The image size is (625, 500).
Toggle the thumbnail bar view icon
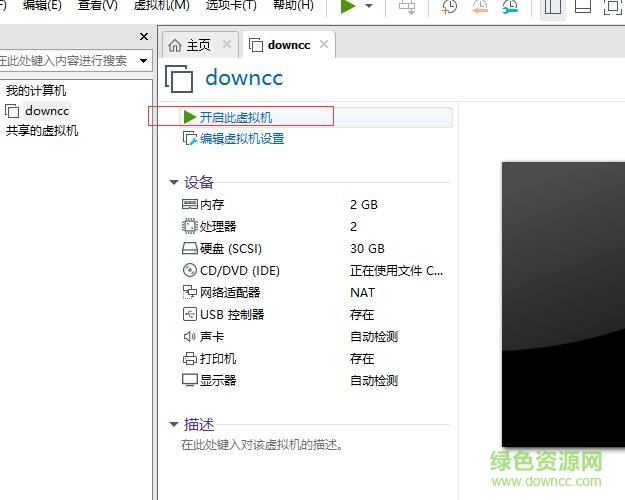coord(583,7)
